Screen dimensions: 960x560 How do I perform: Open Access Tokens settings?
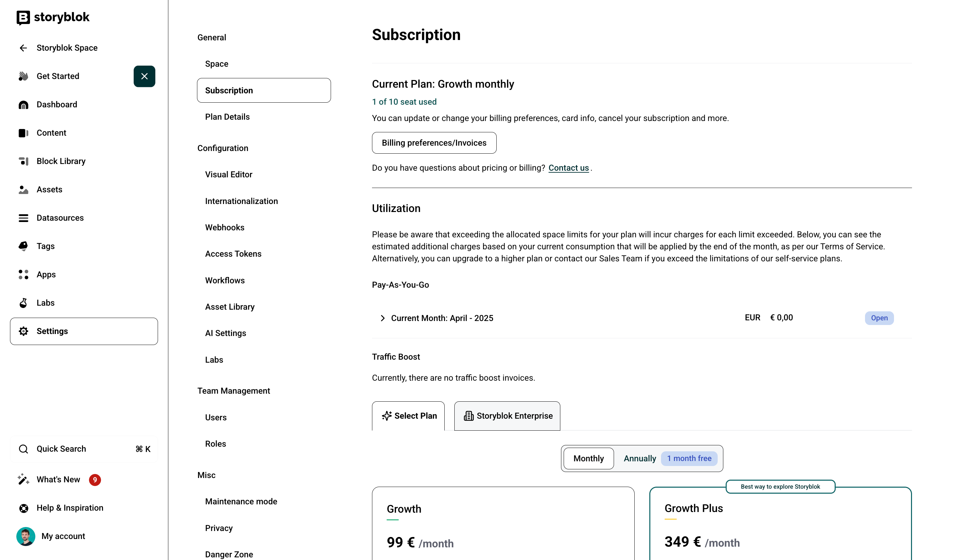tap(233, 254)
